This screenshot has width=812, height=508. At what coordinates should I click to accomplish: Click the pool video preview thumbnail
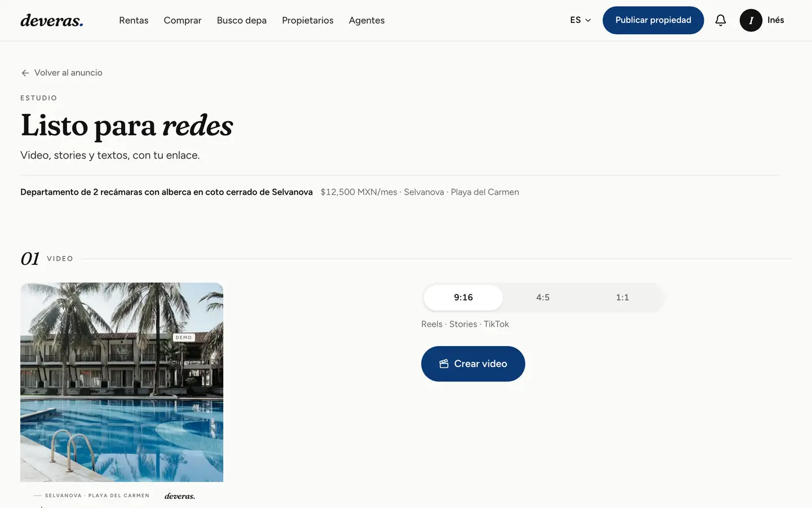click(122, 382)
